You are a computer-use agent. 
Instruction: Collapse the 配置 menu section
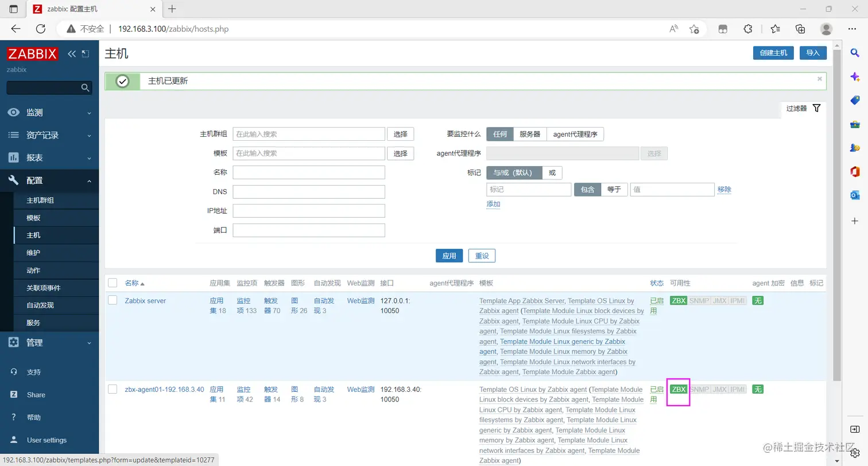pyautogui.click(x=49, y=180)
